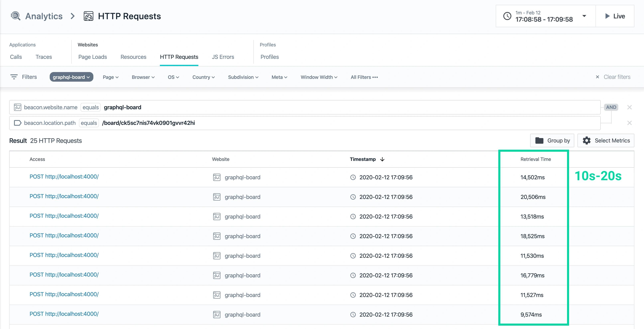Toggle the AND filter operator
644x329 pixels.
point(611,107)
